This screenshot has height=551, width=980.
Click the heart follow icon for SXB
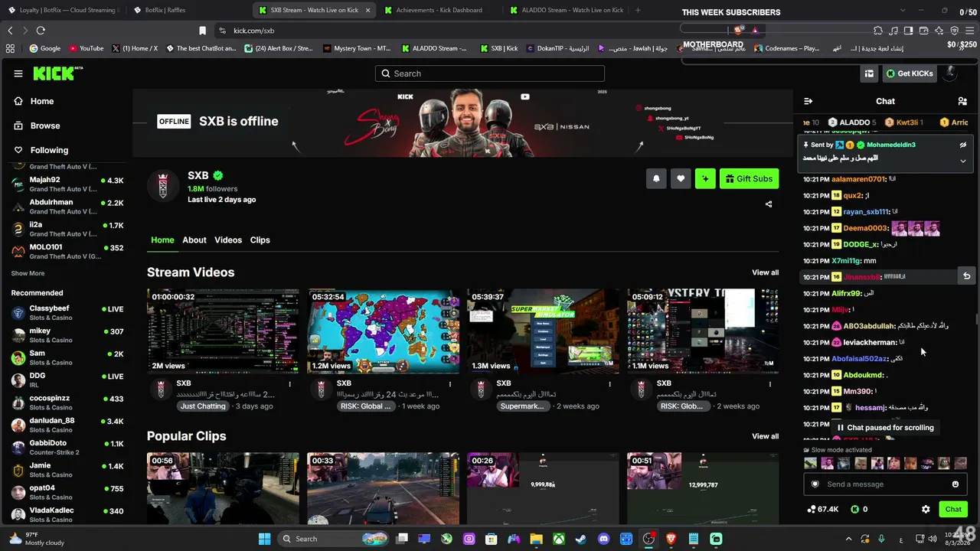click(x=681, y=179)
